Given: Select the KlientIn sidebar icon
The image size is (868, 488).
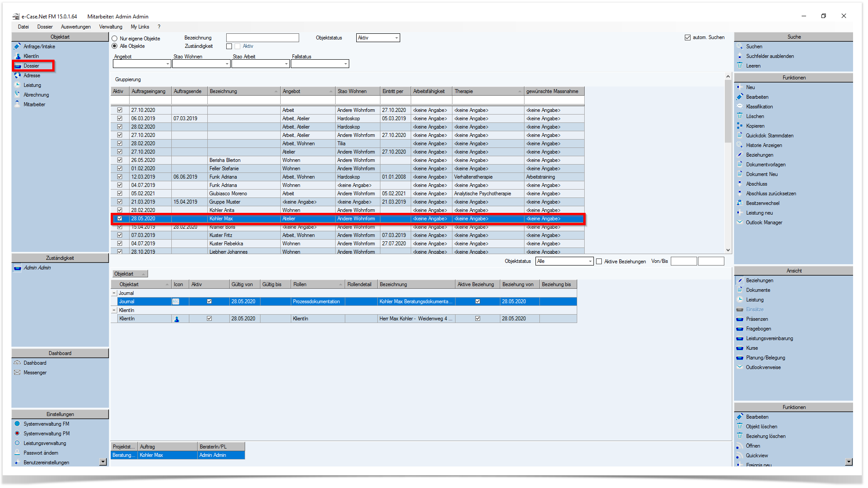Looking at the screenshot, I should point(17,56).
